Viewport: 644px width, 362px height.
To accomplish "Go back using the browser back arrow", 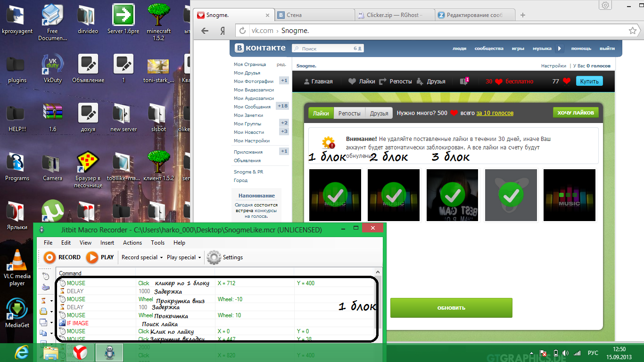I will pos(205,31).
